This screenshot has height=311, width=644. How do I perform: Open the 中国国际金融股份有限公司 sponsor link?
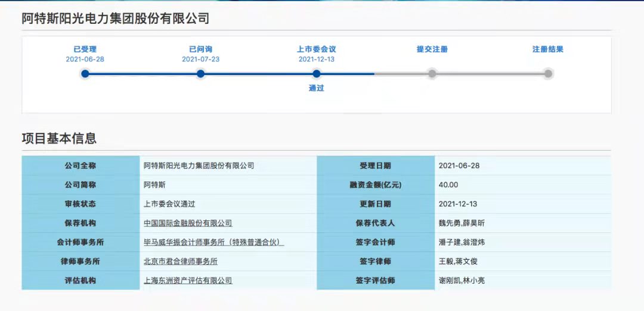click(188, 223)
